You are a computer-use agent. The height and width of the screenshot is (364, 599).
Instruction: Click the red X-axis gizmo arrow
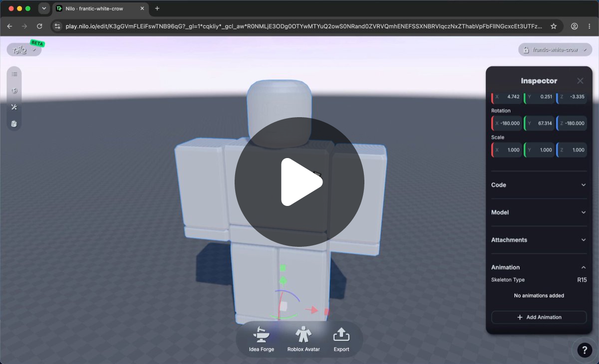click(313, 310)
